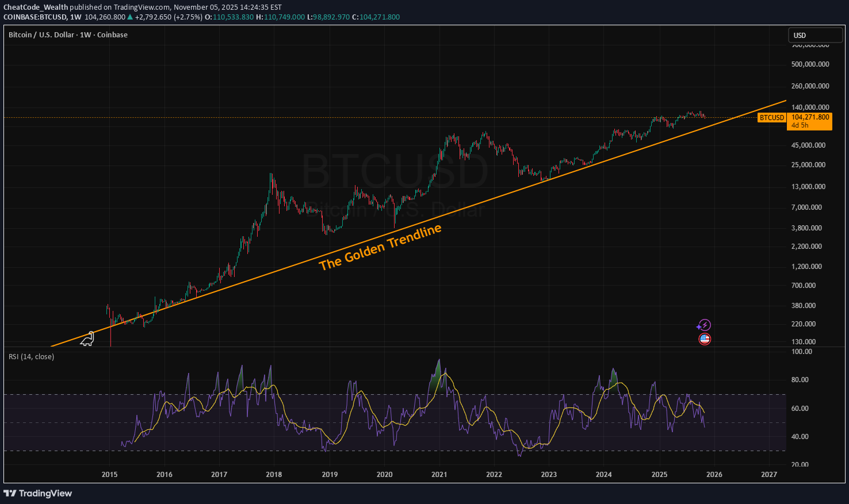Click the purple lightning bolt chart icon
Screen dimensions: 849x504
(705, 325)
